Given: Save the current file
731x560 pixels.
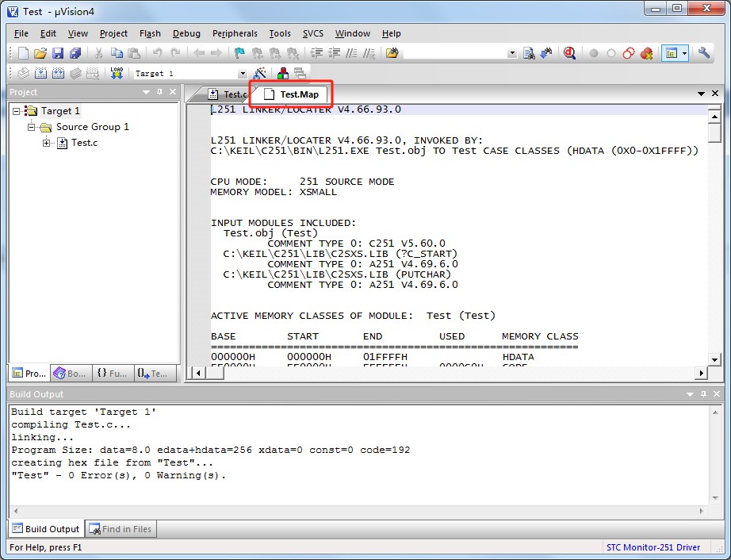Looking at the screenshot, I should click(57, 53).
